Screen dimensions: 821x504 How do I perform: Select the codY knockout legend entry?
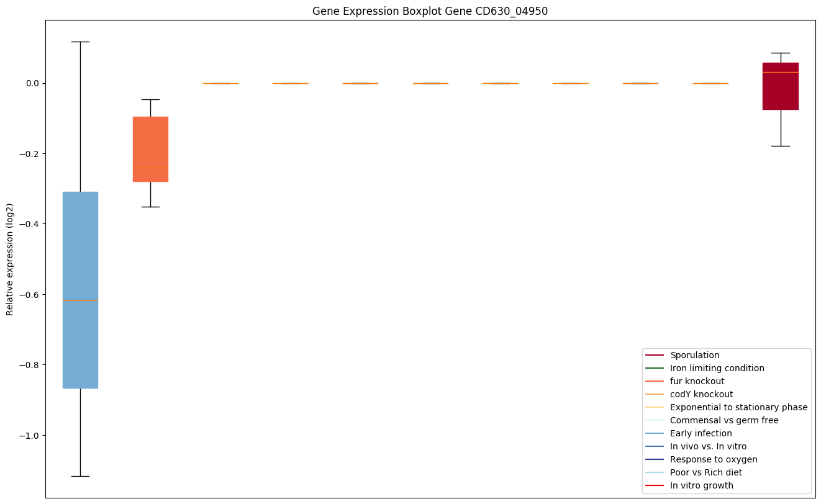[x=701, y=394]
